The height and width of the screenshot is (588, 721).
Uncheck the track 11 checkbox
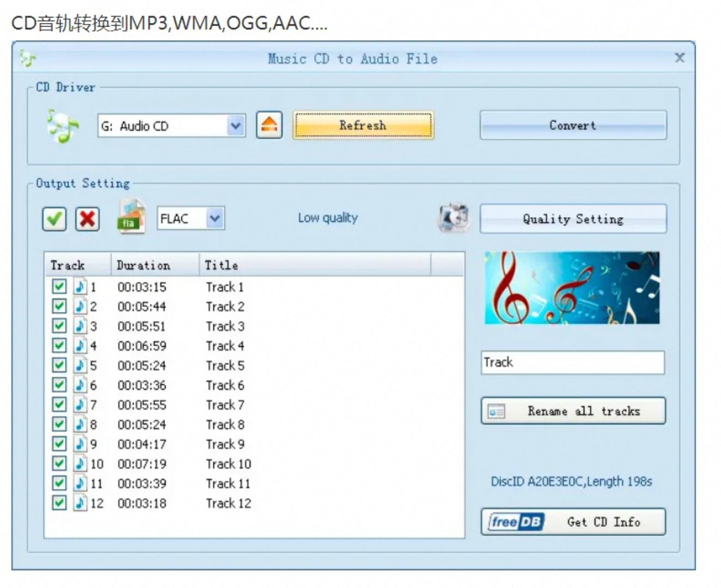click(x=59, y=483)
